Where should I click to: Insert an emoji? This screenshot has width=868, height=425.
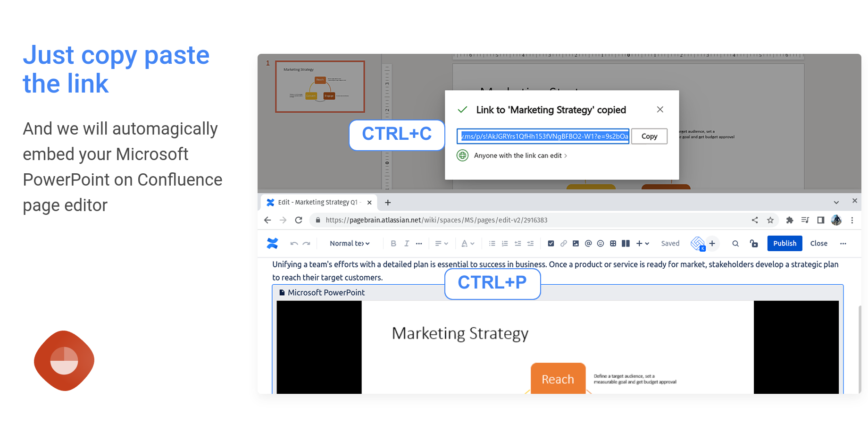(601, 243)
